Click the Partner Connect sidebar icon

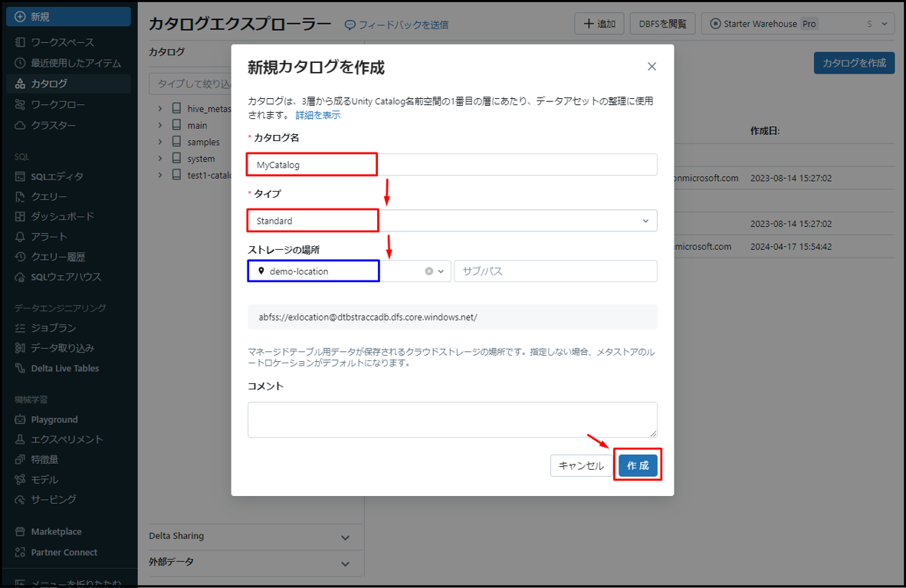pos(20,553)
